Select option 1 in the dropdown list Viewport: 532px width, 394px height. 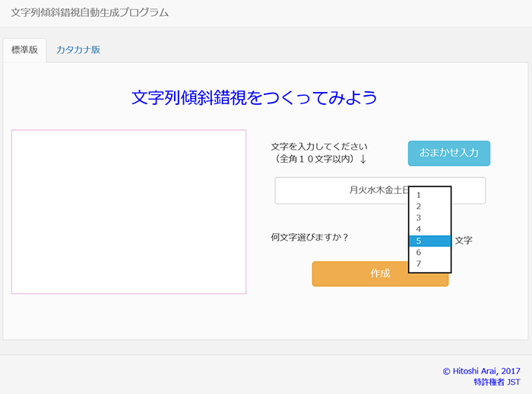pyautogui.click(x=430, y=195)
